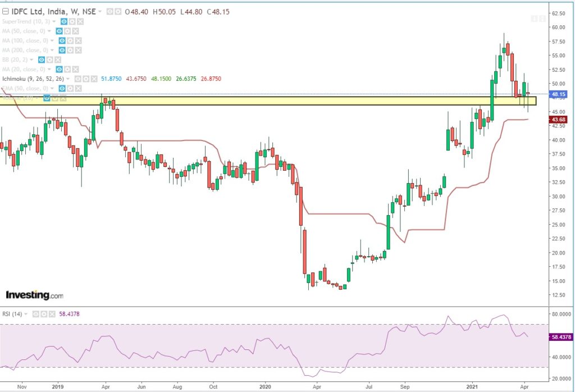Screen dimensions: 575x392
Task: Click the open price O48.40 readout
Action: point(136,12)
